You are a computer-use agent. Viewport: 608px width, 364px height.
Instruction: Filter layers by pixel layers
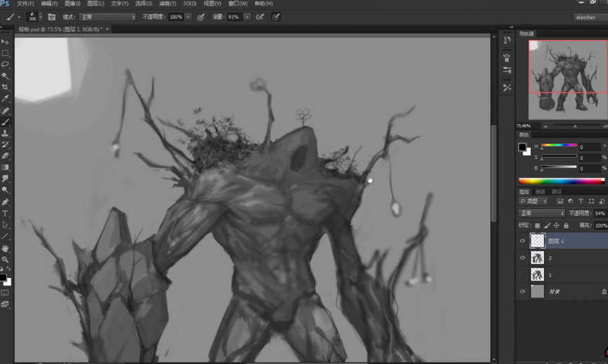pyautogui.click(x=560, y=201)
